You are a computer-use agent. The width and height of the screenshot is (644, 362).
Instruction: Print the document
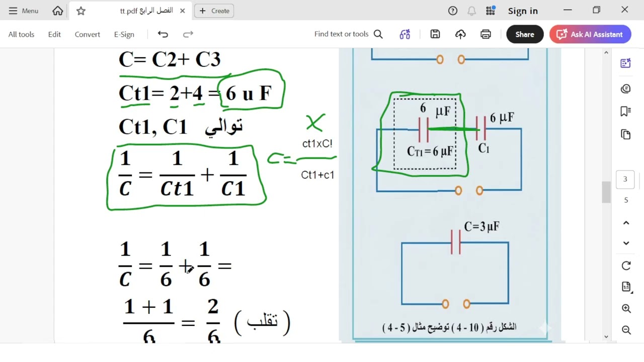(486, 34)
